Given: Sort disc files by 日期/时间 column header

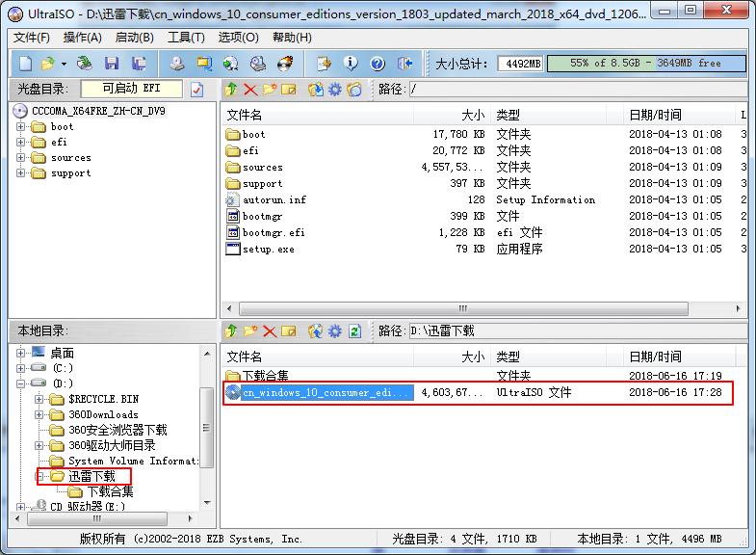Looking at the screenshot, I should [679, 116].
